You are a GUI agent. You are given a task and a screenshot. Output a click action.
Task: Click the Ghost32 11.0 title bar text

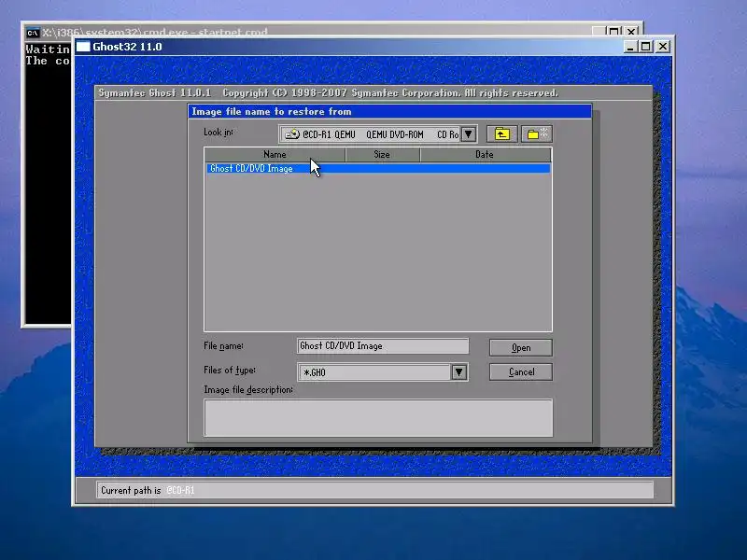point(127,47)
